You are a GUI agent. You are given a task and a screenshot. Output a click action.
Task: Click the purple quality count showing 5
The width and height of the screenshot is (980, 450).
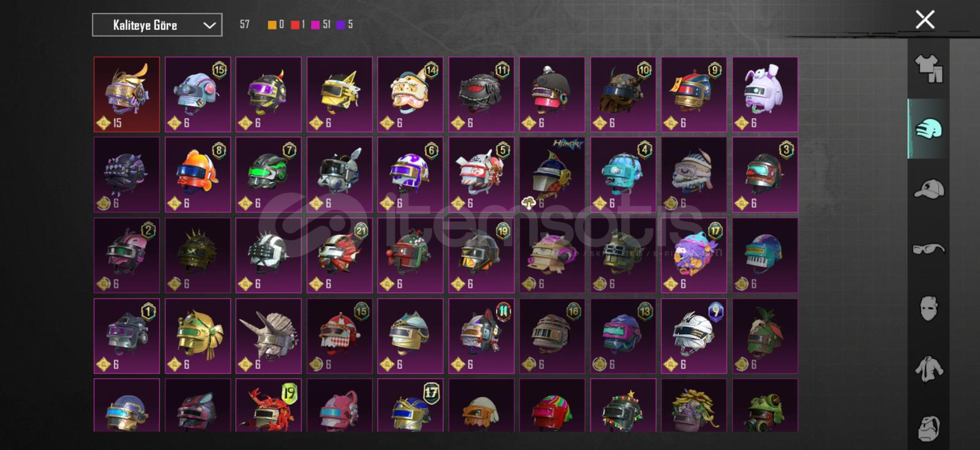pyautogui.click(x=344, y=24)
